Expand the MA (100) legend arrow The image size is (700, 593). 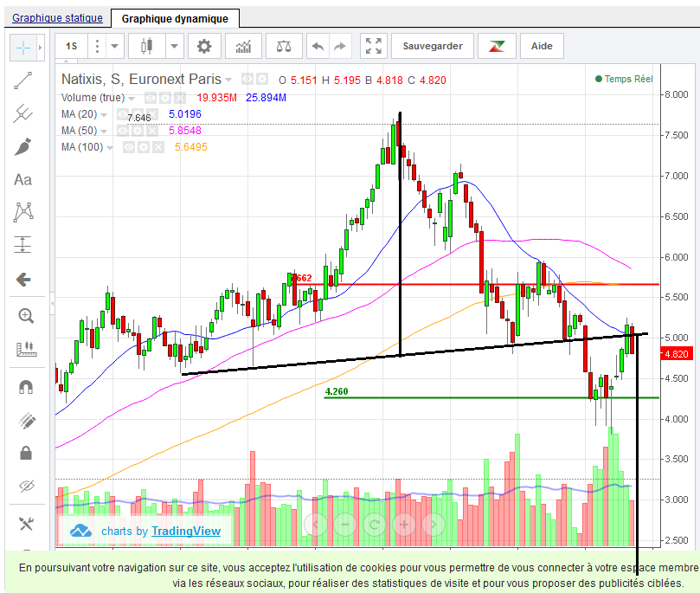110,148
